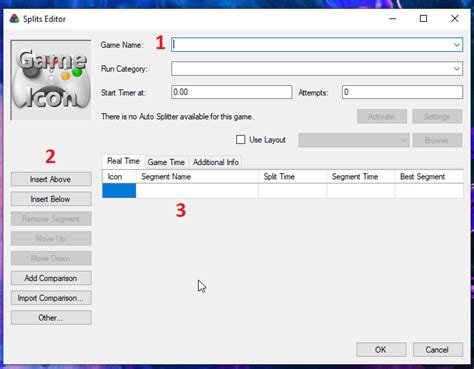
Task: Switch to the Game Time tab
Action: 166,162
